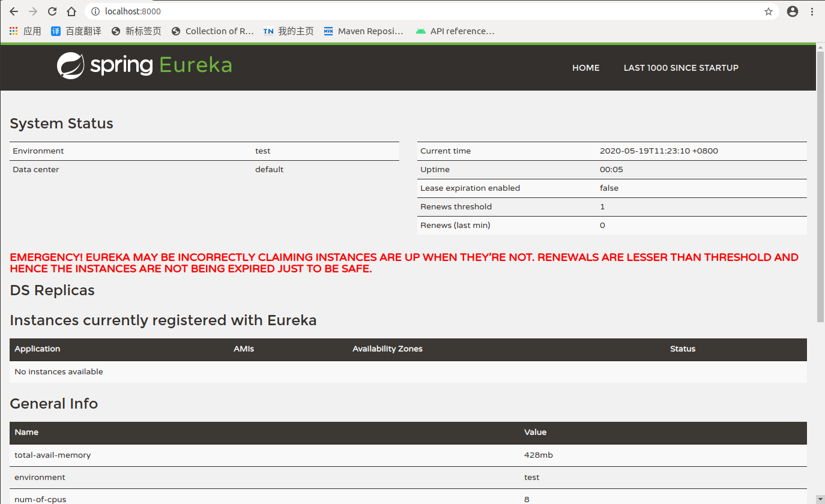Click the Current time value 2020-05-19T11:23:10
Screen dimensions: 825x504
click(x=659, y=151)
